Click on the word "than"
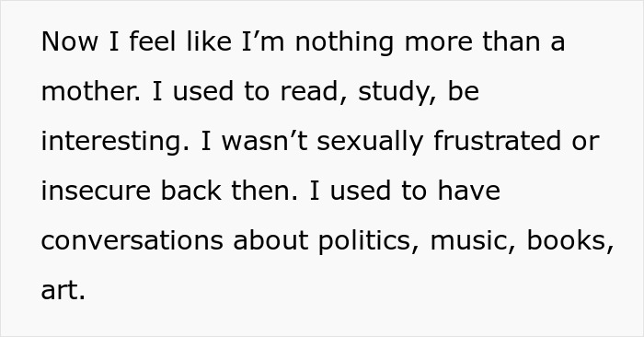The image size is (644, 337). coord(511,41)
